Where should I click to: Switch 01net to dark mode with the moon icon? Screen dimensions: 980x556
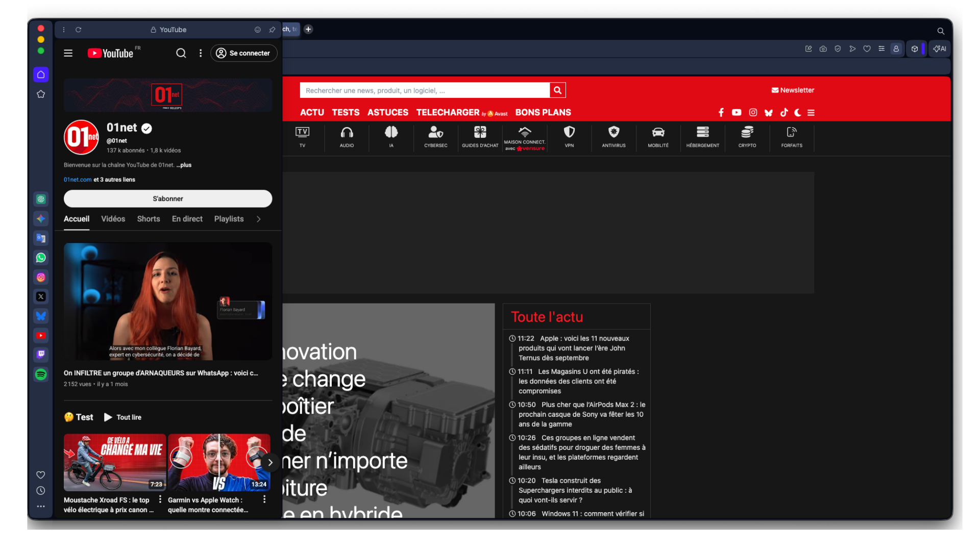click(x=798, y=113)
